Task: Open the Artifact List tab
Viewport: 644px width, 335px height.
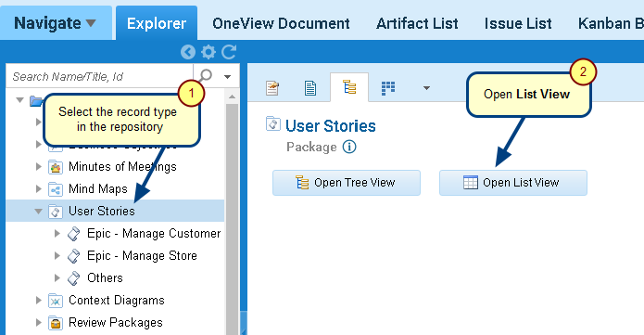Action: click(x=417, y=23)
